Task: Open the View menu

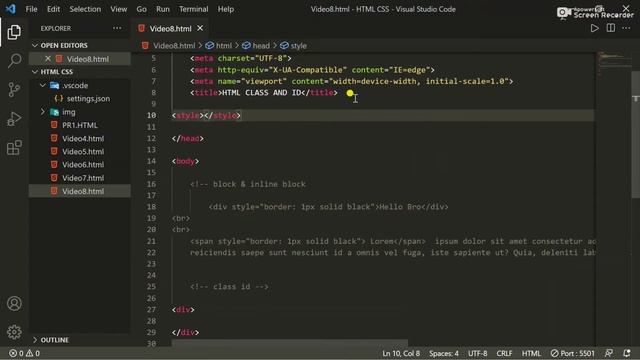Action: (x=119, y=9)
